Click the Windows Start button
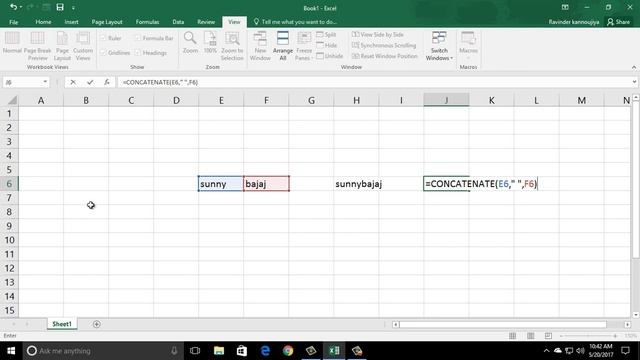The width and height of the screenshot is (640, 360). [x=11, y=351]
